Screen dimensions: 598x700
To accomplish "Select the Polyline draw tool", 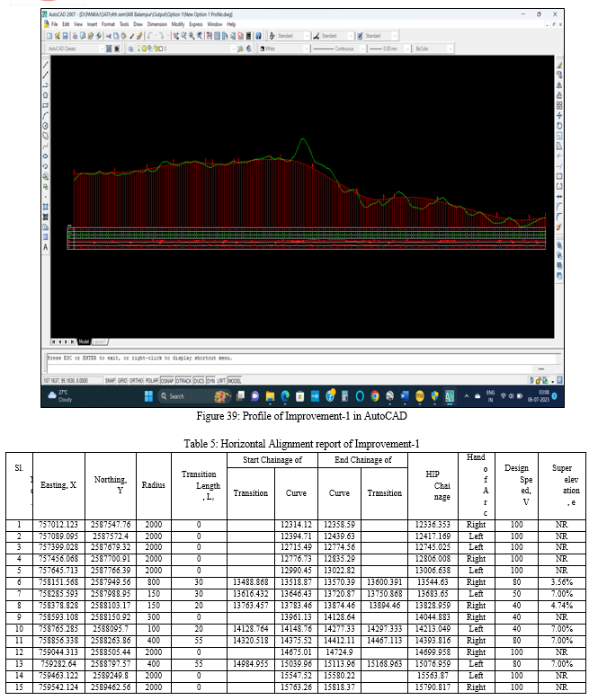I will [46, 85].
